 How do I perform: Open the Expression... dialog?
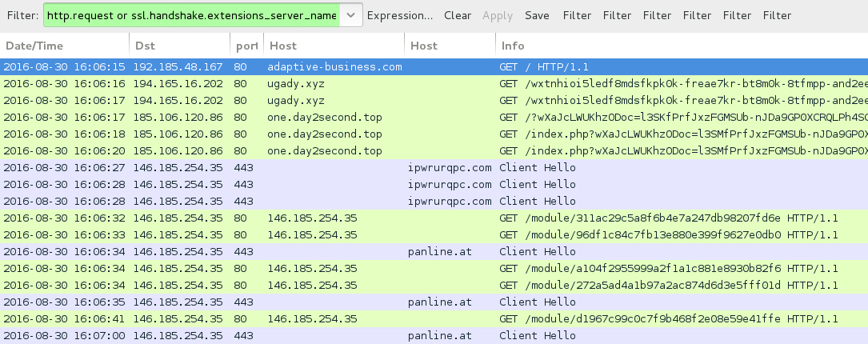[400, 15]
